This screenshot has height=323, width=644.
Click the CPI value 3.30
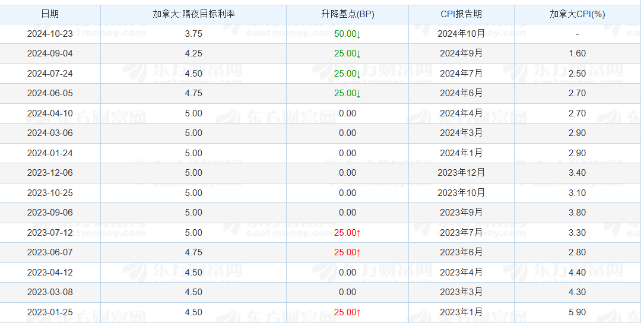(577, 233)
